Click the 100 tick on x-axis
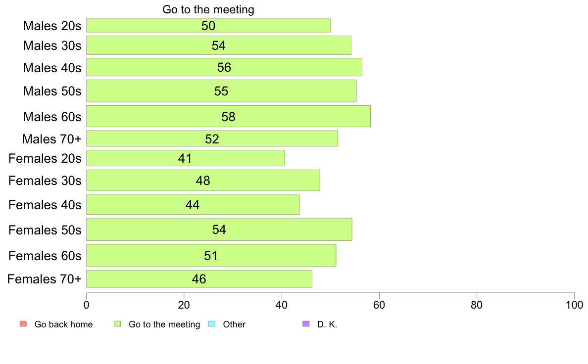The height and width of the screenshot is (364, 588). click(574, 305)
